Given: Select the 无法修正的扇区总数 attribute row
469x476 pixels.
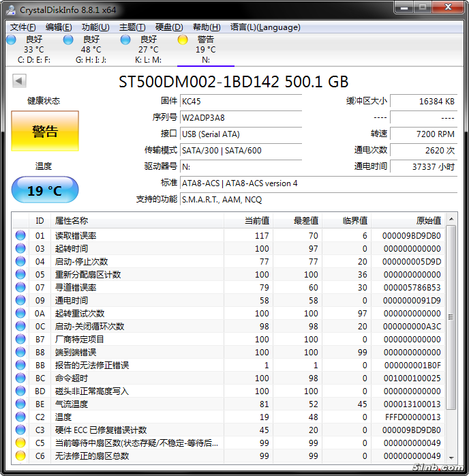Looking at the screenshot, I should pos(228,456).
